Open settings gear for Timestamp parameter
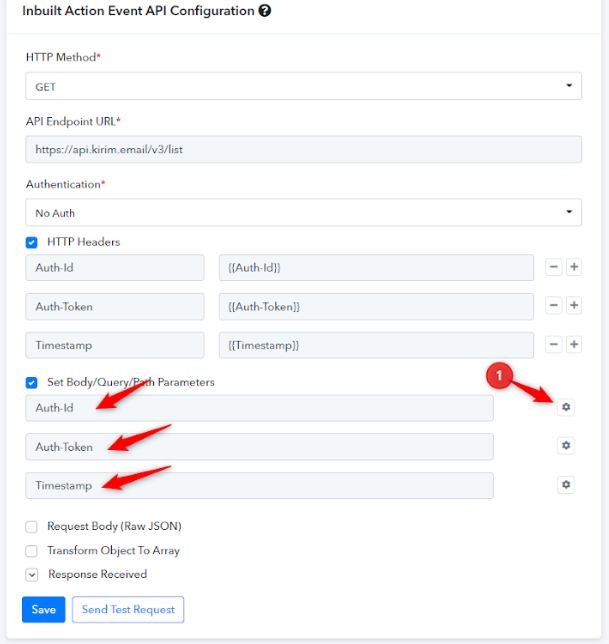 (x=566, y=485)
